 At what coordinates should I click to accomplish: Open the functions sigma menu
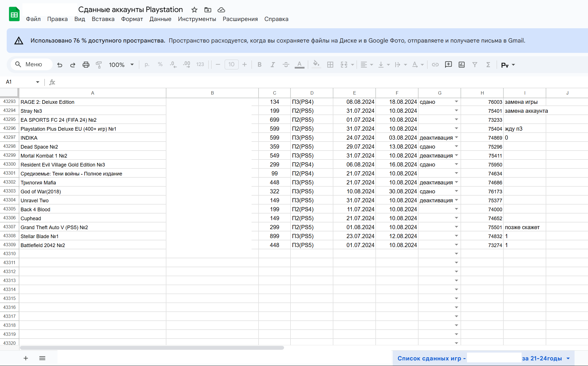488,65
